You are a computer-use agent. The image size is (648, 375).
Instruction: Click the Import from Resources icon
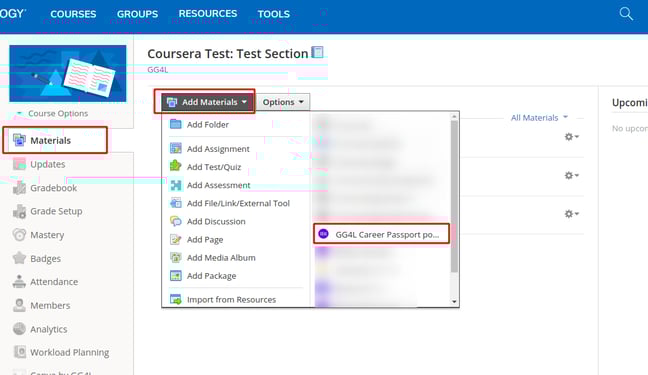(176, 299)
